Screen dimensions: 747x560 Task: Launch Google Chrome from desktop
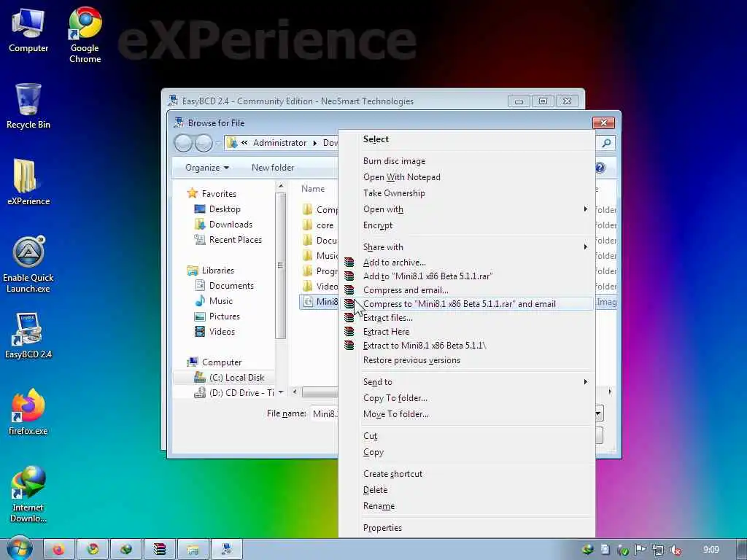85,34
